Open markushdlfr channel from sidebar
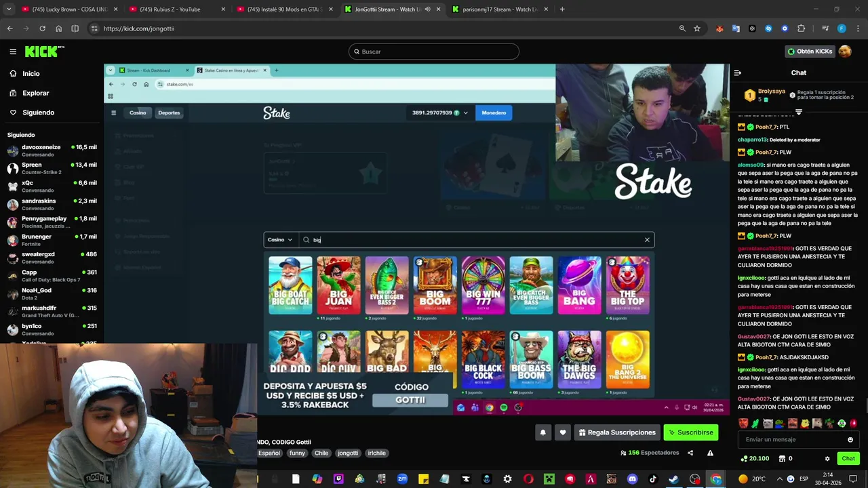This screenshot has width=868, height=488. tap(52, 311)
